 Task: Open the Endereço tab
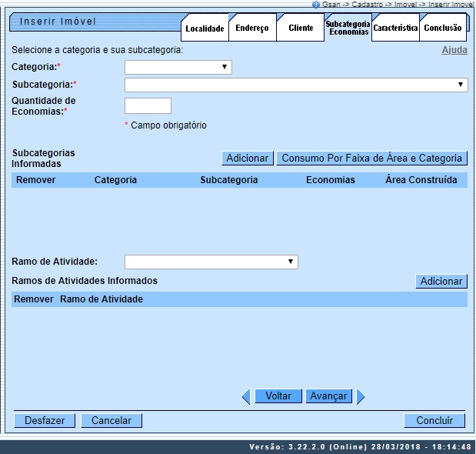[x=252, y=28]
